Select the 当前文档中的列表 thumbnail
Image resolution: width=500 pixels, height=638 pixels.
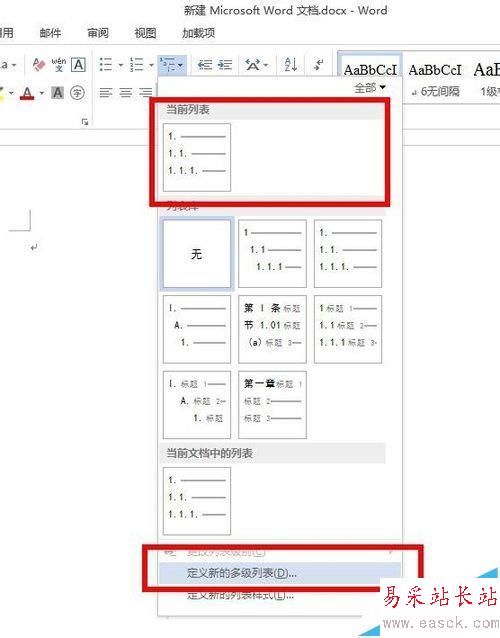click(x=197, y=501)
